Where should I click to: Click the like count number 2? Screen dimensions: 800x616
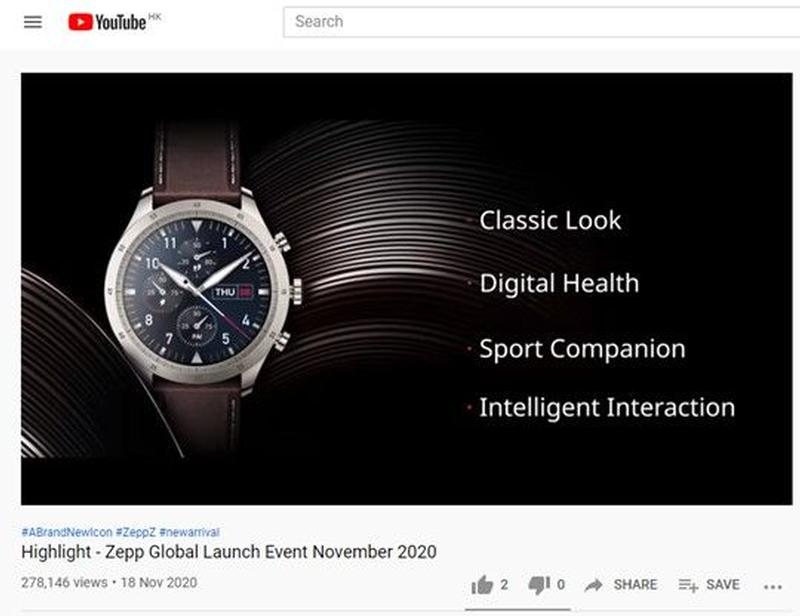pos(504,585)
